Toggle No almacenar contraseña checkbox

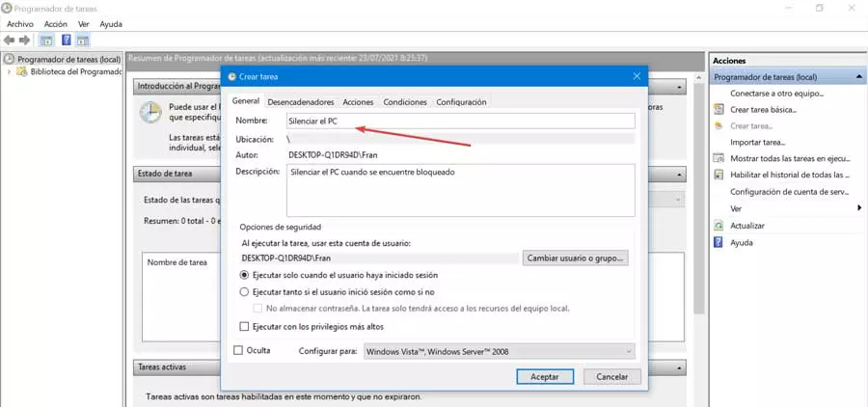point(258,308)
